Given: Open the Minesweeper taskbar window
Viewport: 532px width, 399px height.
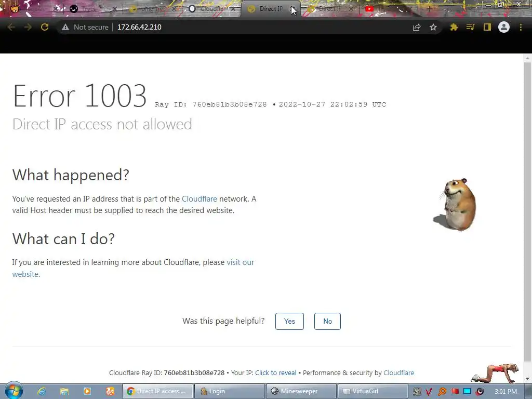Looking at the screenshot, I should (x=301, y=391).
